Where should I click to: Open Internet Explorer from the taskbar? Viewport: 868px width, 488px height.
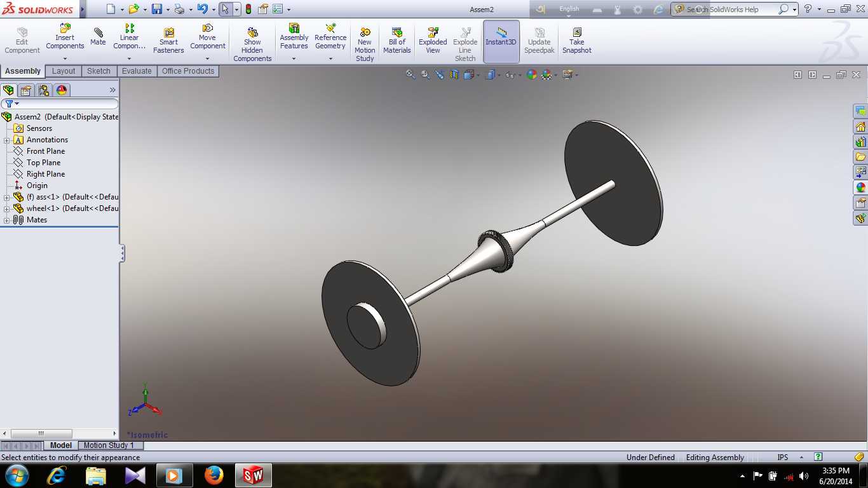(57, 475)
